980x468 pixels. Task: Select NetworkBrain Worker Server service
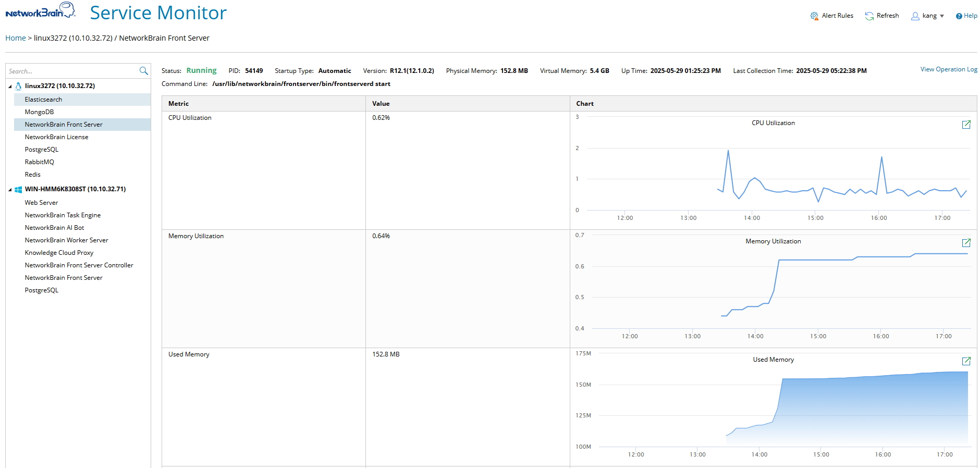[x=82, y=240]
